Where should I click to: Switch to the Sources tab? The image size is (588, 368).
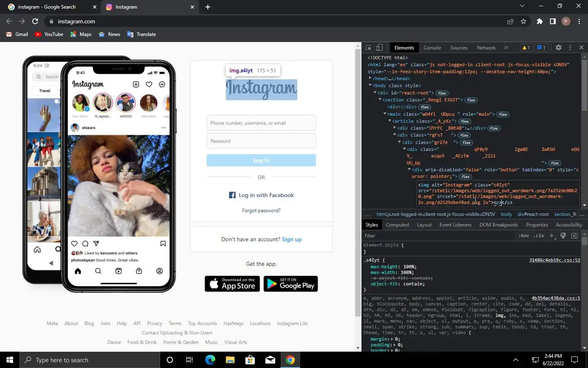click(x=459, y=47)
